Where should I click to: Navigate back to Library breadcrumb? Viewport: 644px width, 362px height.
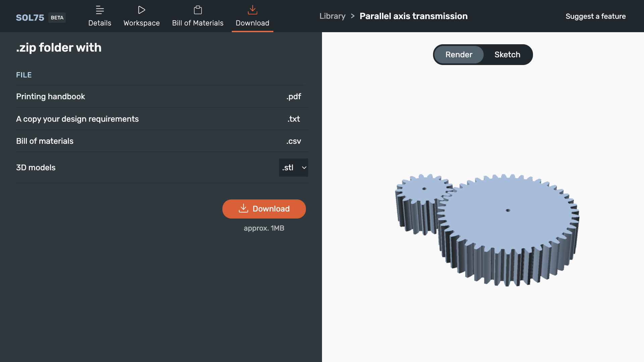coord(332,16)
